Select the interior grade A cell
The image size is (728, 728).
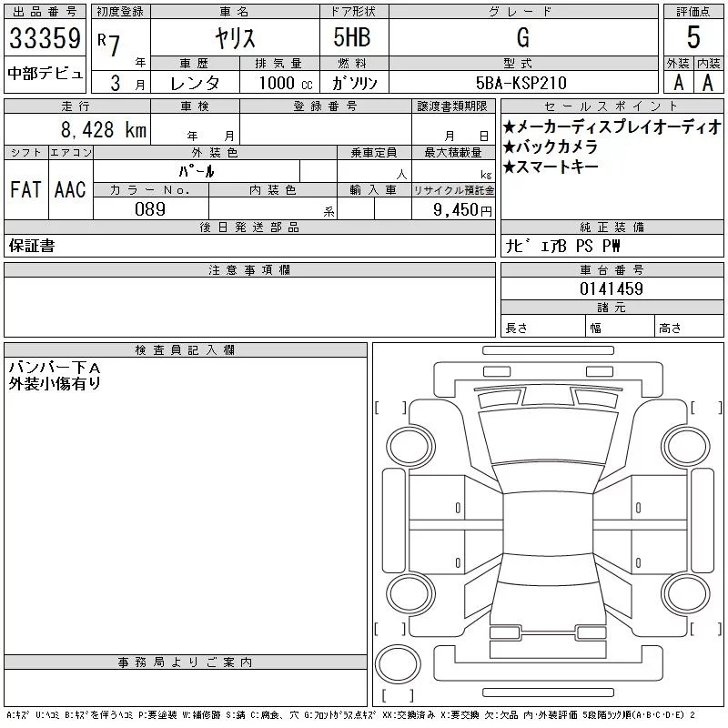[x=708, y=83]
